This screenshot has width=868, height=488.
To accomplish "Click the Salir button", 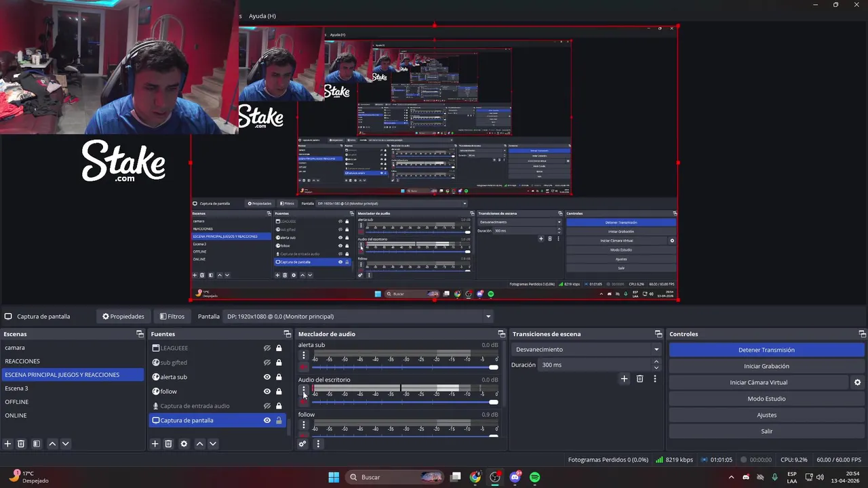I will click(x=766, y=431).
